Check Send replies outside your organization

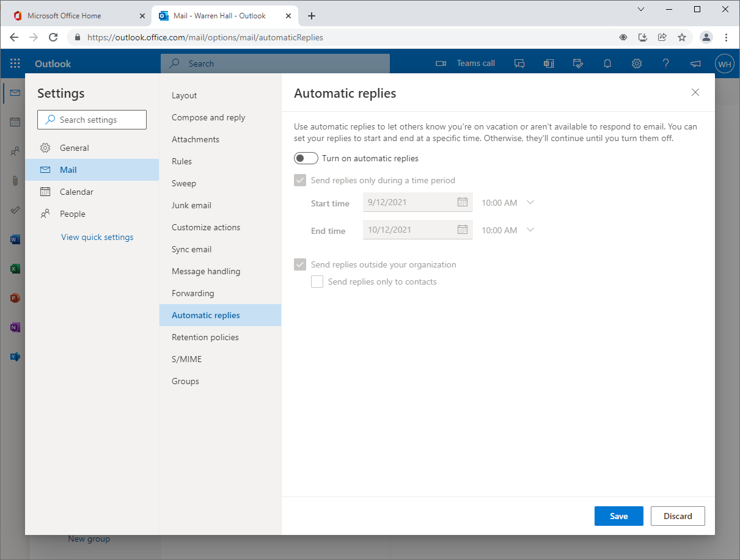coord(300,264)
